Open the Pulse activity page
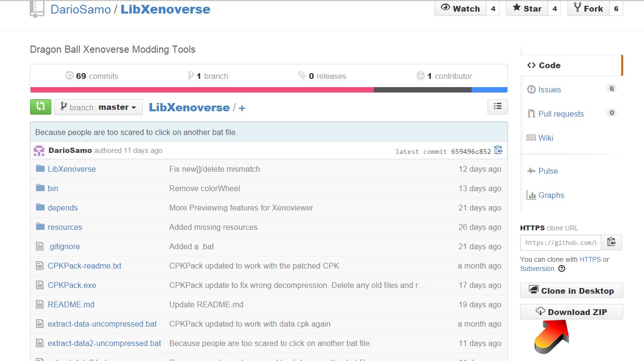644x361 pixels. (x=548, y=171)
